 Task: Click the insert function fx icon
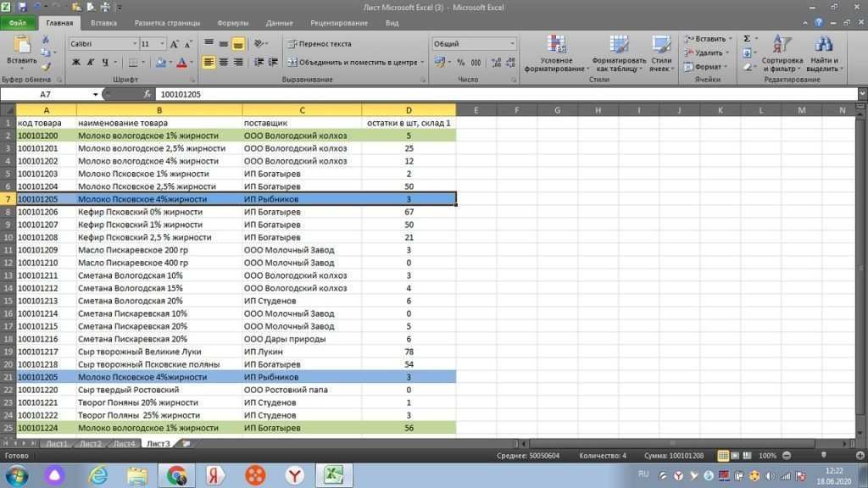[x=147, y=95]
